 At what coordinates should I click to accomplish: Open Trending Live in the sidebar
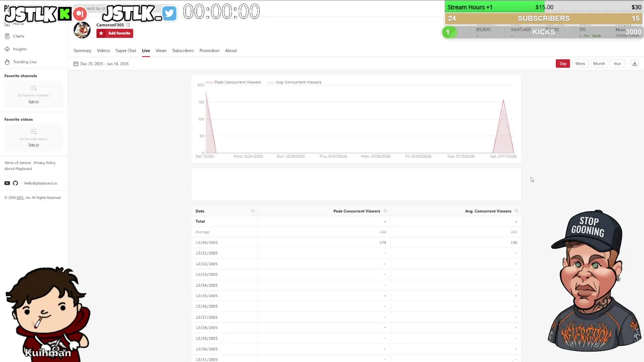coord(21,62)
